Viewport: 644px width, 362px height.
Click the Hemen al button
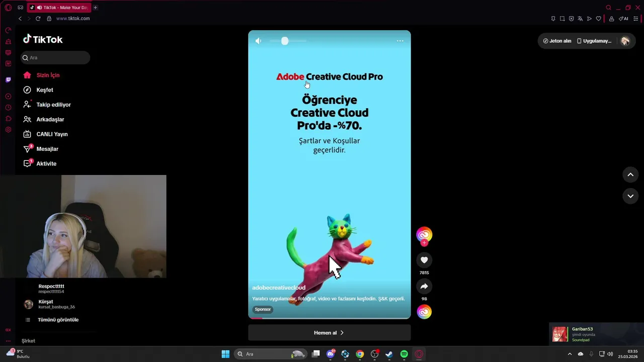[x=330, y=332]
